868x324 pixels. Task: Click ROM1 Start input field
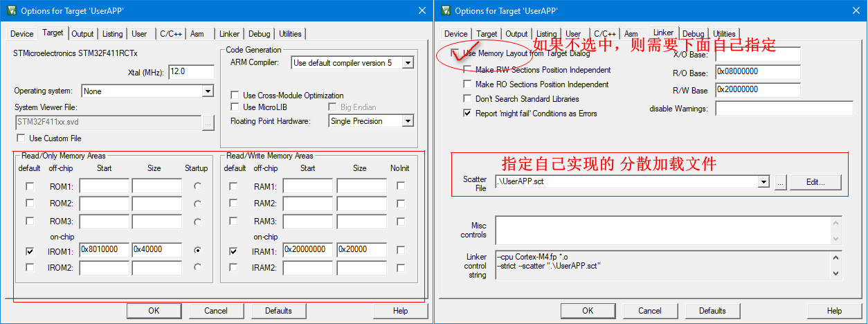(105, 186)
